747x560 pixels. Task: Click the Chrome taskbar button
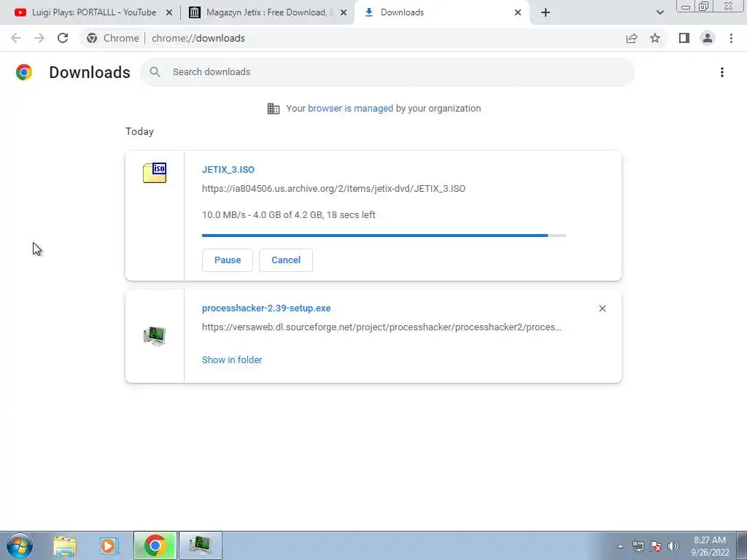[155, 545]
